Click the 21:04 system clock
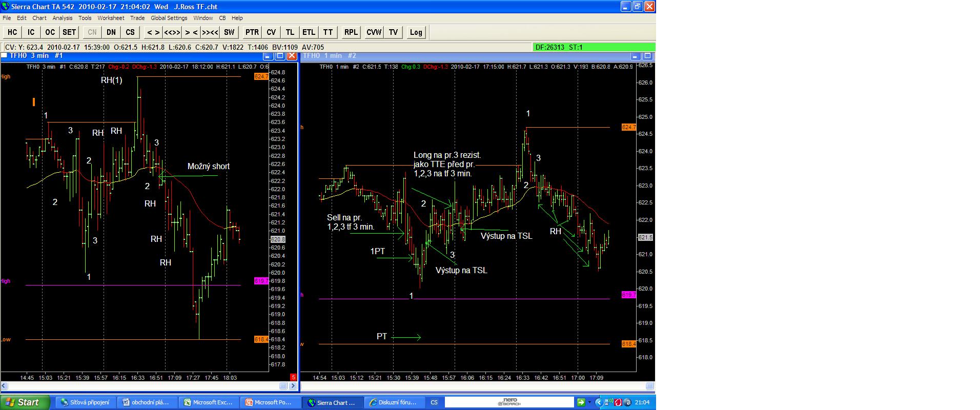Screen dimensions: 980x410 (x=642, y=402)
